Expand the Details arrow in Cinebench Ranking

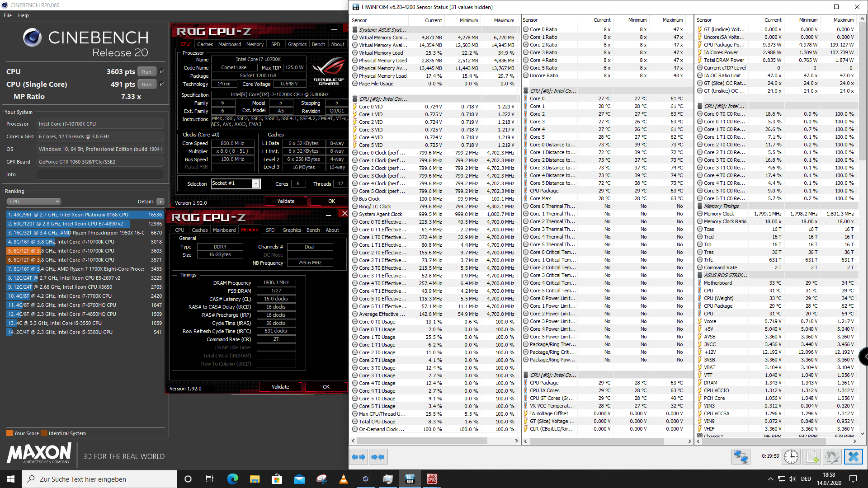pyautogui.click(x=160, y=202)
